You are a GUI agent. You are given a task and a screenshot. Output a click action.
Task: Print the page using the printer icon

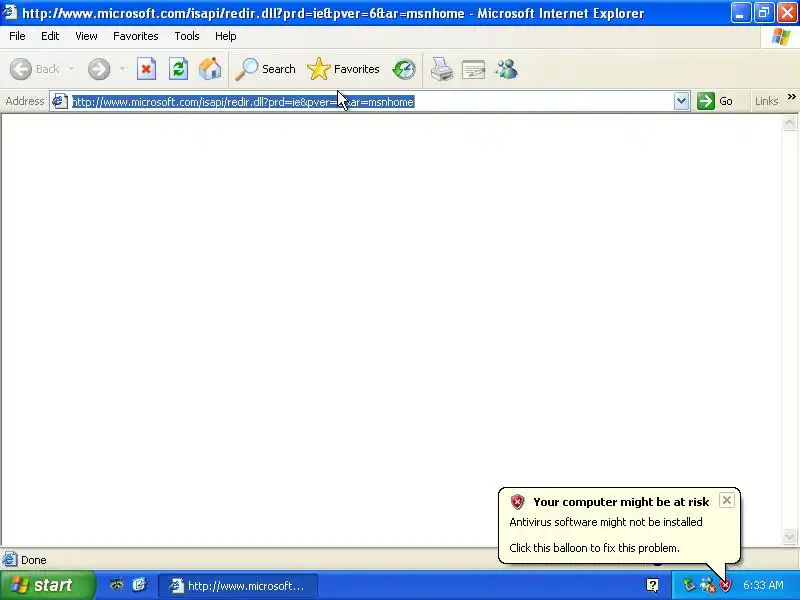pyautogui.click(x=441, y=69)
